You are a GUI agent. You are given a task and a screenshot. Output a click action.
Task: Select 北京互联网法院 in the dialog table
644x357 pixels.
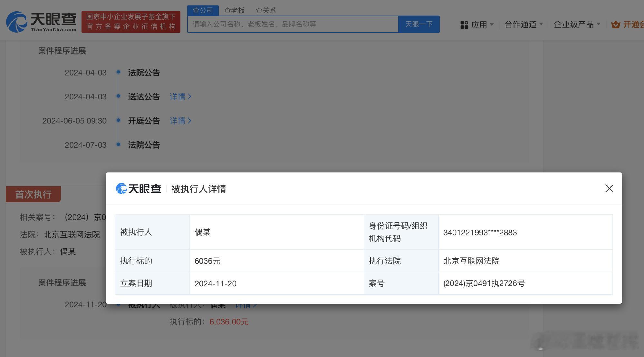click(471, 261)
